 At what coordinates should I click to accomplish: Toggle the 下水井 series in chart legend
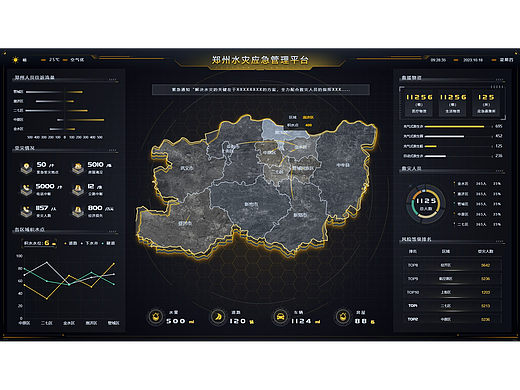tap(90, 243)
